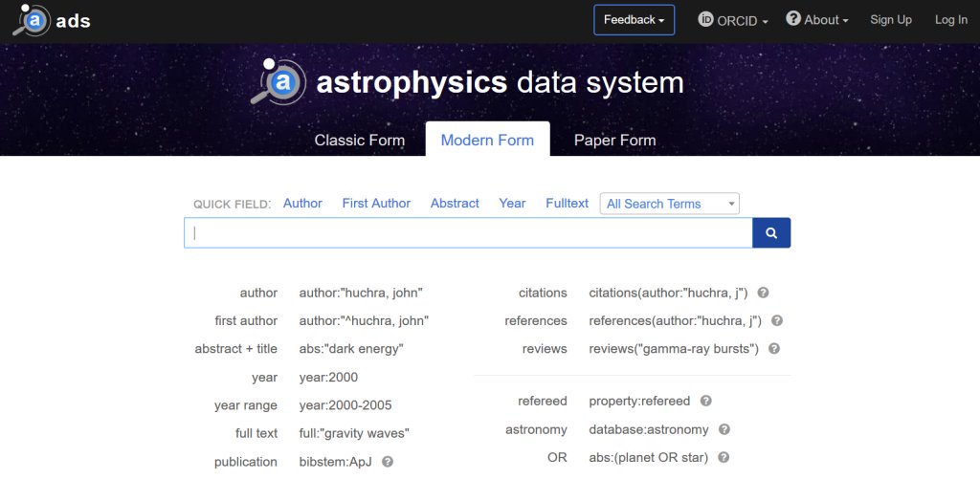980x501 pixels.
Task: Click the magnifier search button
Action: click(x=771, y=233)
